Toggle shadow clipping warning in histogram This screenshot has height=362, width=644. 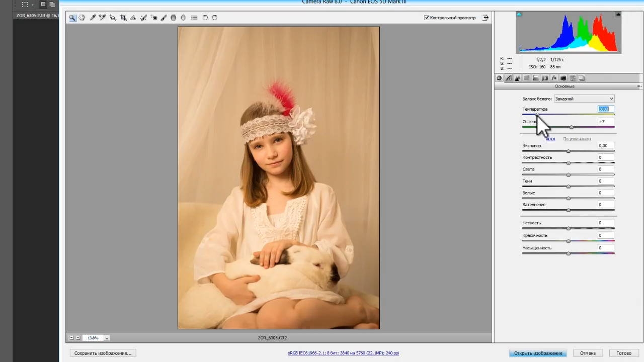point(519,14)
